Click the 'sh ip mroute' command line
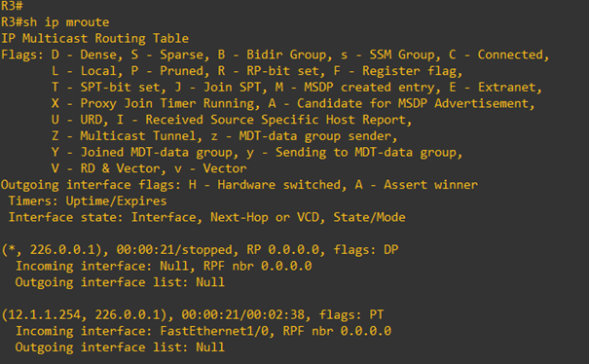The width and height of the screenshot is (589, 364). pos(55,22)
